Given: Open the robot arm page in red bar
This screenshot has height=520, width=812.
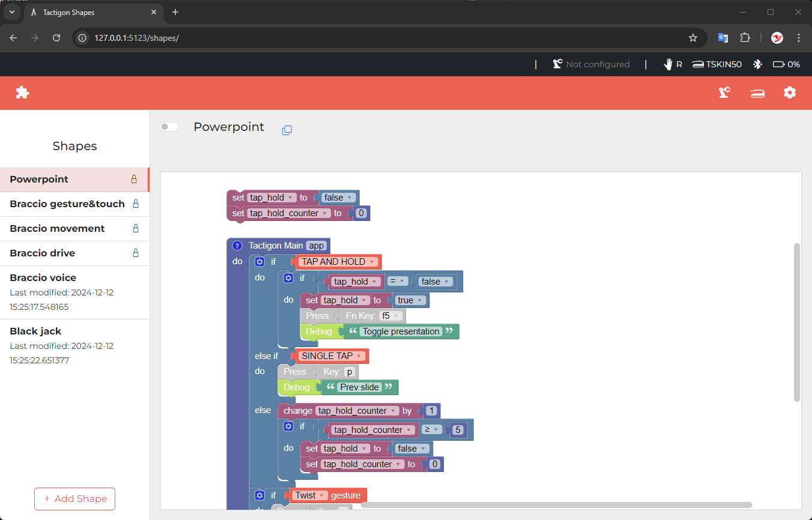Looking at the screenshot, I should tap(724, 92).
